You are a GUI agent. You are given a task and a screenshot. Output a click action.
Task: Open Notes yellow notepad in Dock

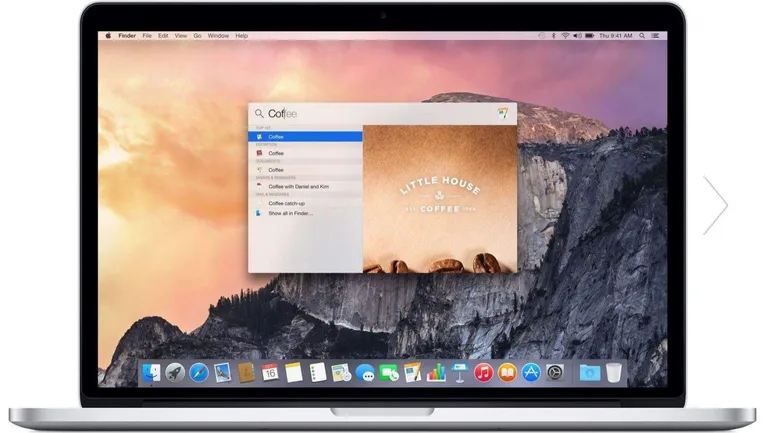point(294,373)
